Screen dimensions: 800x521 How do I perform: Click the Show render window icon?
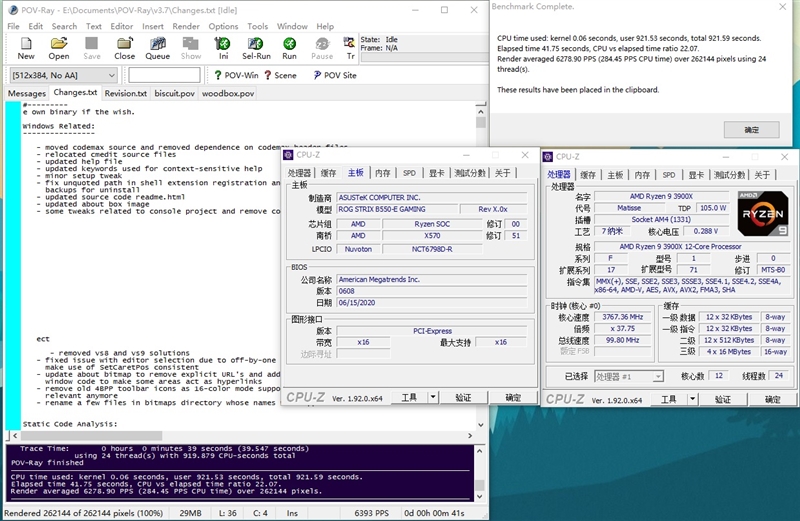pos(191,48)
